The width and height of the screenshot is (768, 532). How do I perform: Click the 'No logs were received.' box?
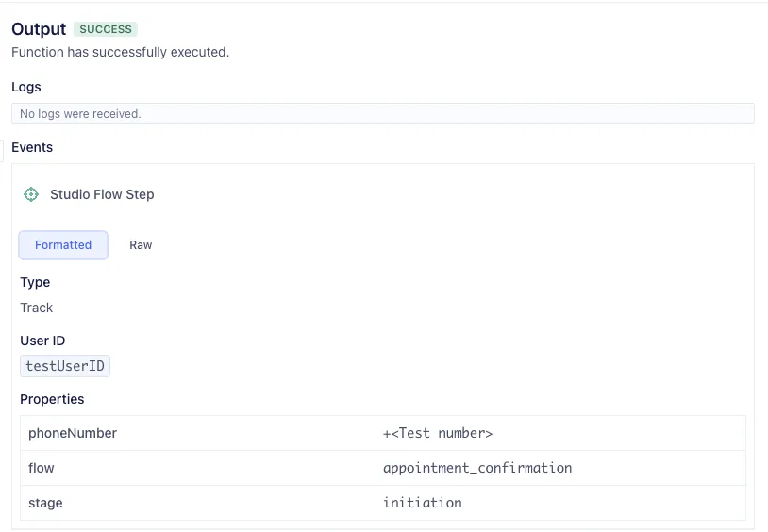(x=382, y=113)
